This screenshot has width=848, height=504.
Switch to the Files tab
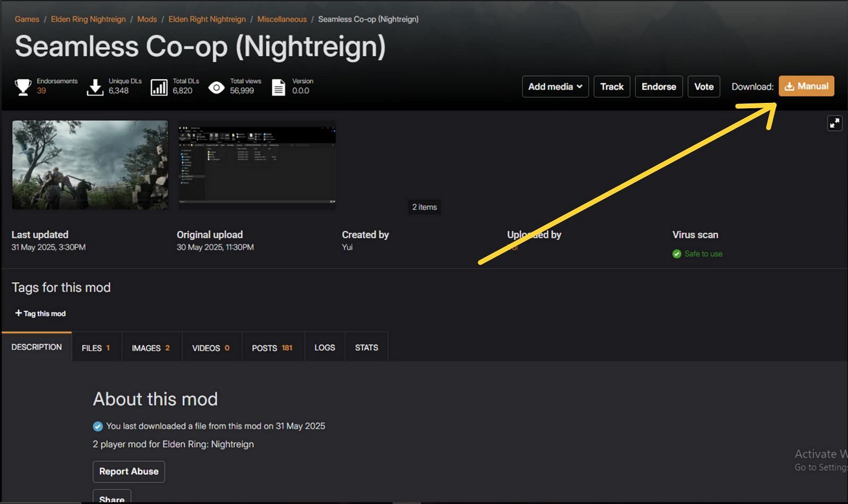pos(97,347)
